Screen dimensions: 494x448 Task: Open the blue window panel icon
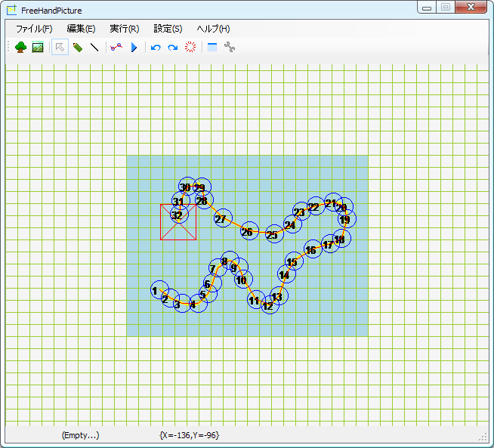[212, 48]
